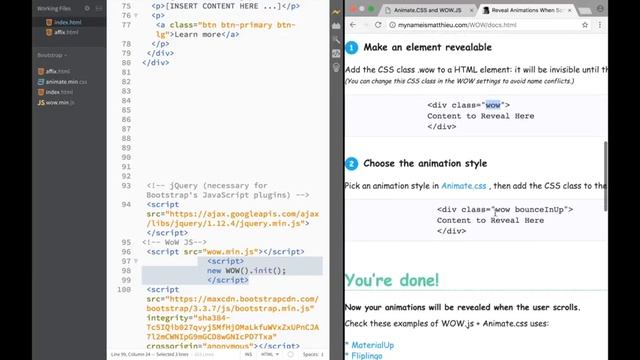Click the jQuery script src URL in code
Screen dimensions: 640x360
[x=233, y=219]
